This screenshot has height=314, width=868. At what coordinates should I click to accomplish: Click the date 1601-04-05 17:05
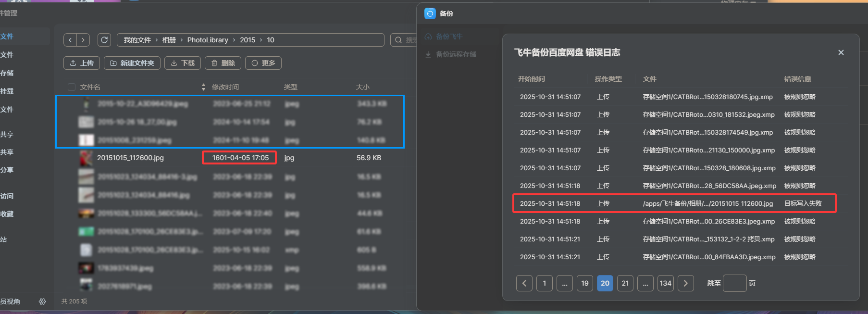coord(240,158)
